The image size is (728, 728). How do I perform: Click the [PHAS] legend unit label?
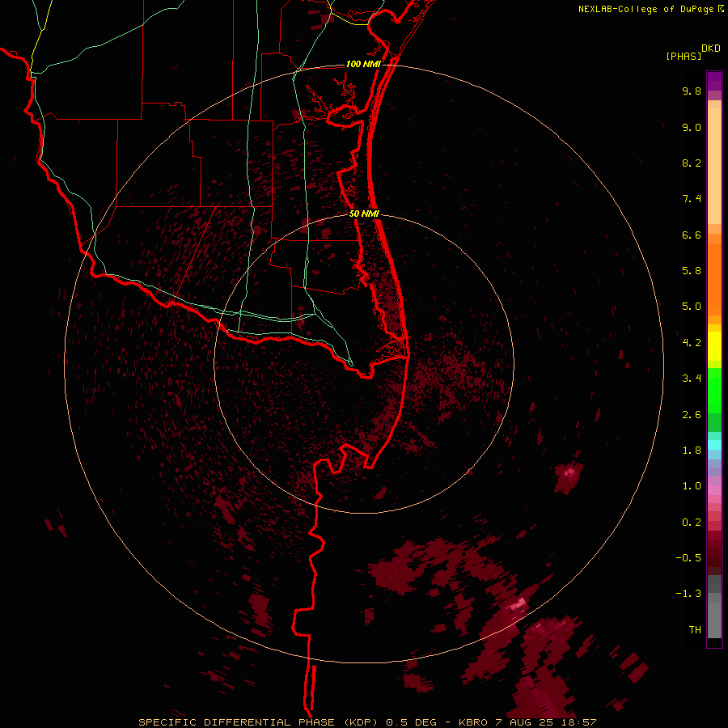(684, 57)
